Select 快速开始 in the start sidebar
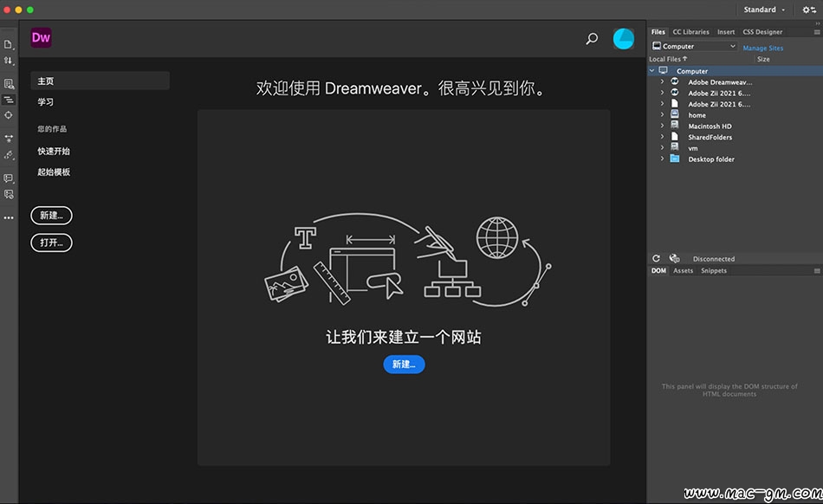Screen dimensions: 823x504 pyautogui.click(x=54, y=151)
